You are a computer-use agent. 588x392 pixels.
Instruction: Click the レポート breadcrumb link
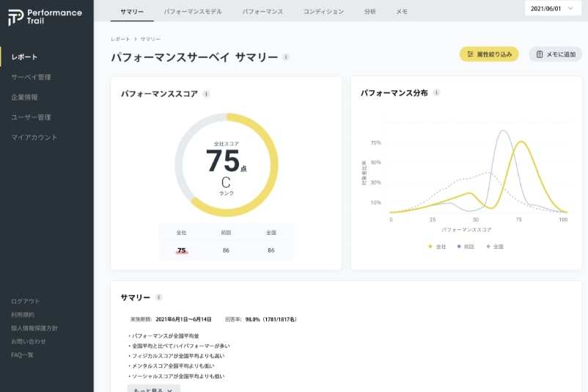(x=120, y=39)
